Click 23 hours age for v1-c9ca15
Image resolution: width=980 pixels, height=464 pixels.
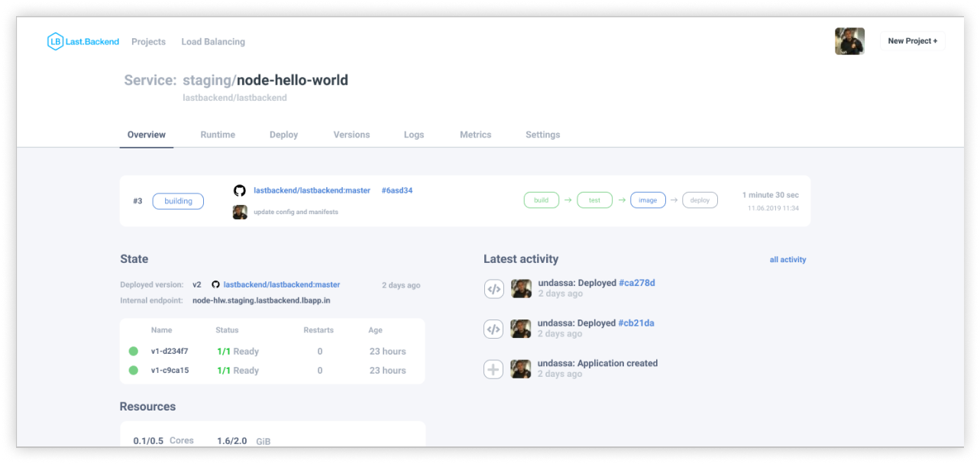pos(388,371)
